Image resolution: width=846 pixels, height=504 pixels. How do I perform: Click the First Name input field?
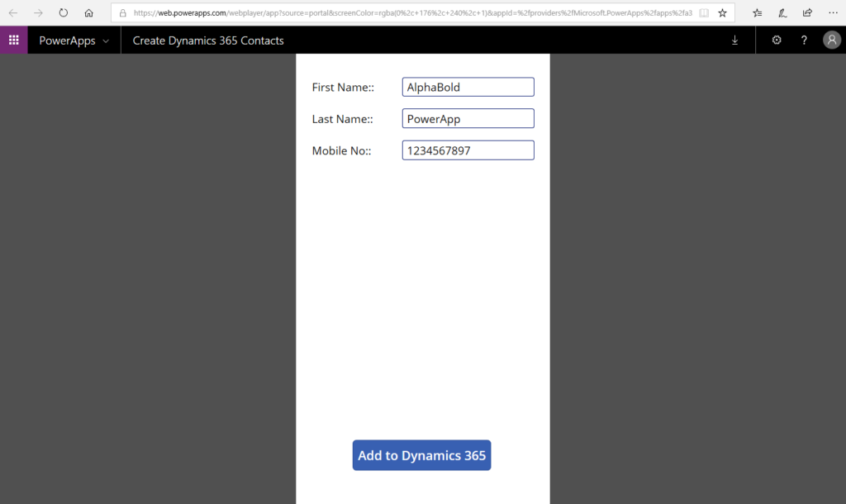click(x=468, y=87)
